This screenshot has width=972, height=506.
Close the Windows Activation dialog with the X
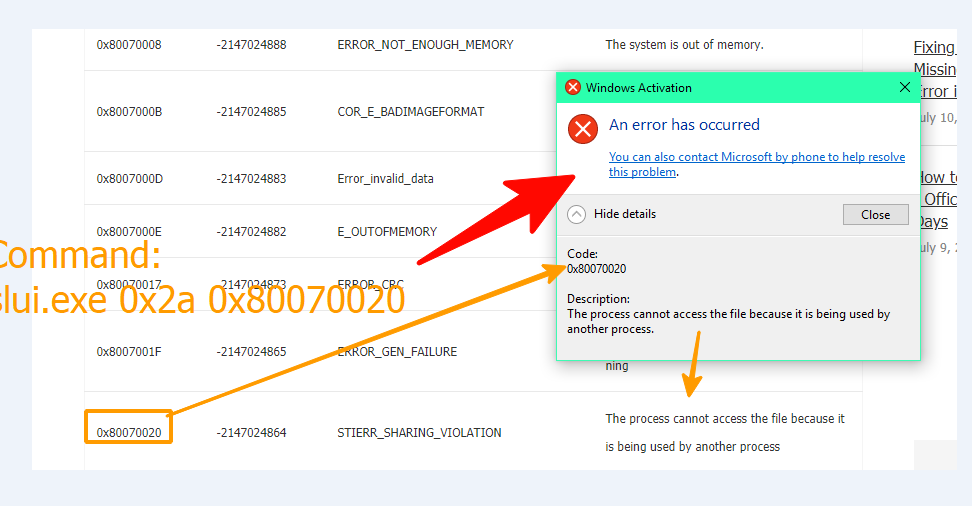(904, 87)
